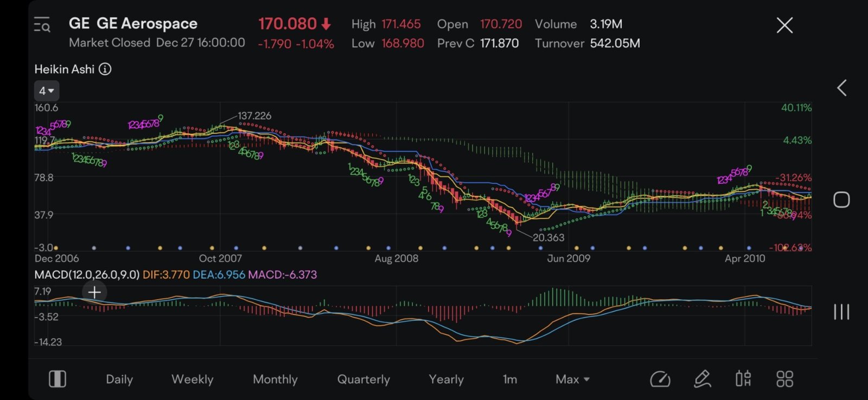Tap the 78.8 price axis label
This screenshot has width=868, height=400.
point(44,178)
